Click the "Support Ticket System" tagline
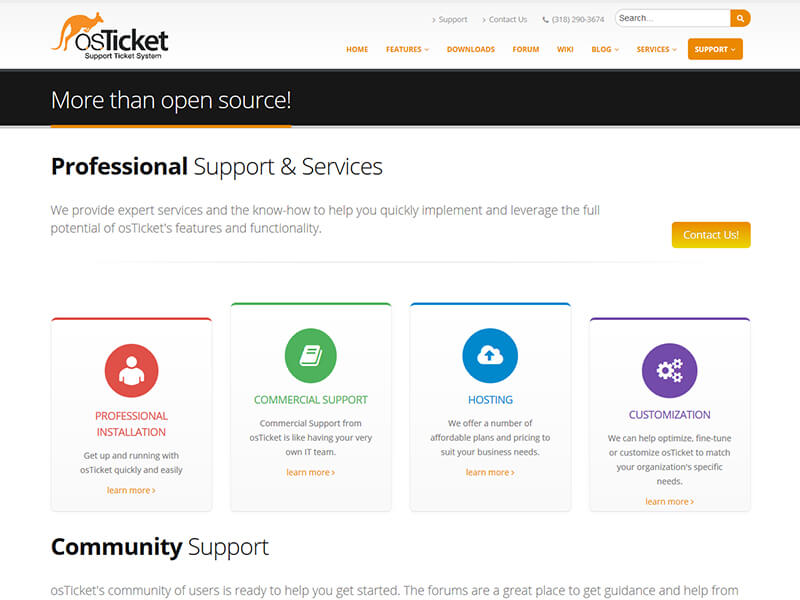The height and width of the screenshot is (600, 800). click(123, 56)
